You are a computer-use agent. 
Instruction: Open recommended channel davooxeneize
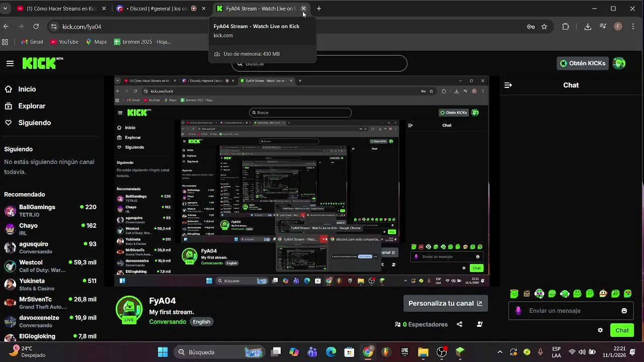(x=50, y=321)
